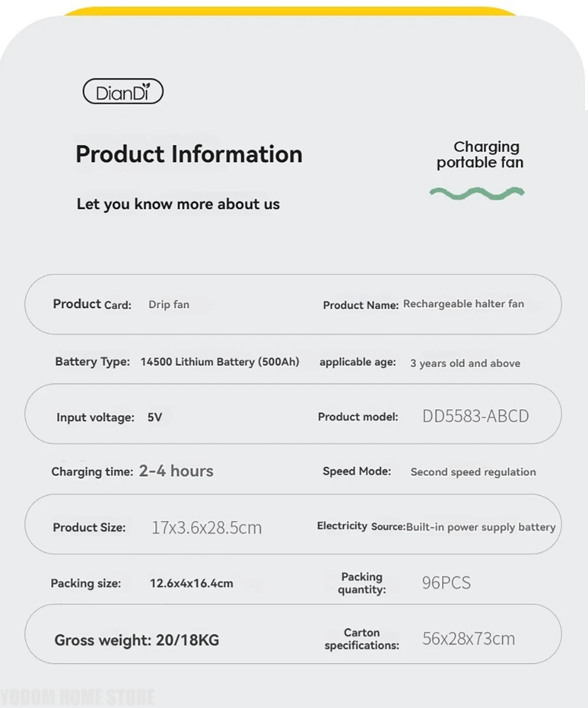Click the product size '17x3.6x28.5cm'
The width and height of the screenshot is (588, 708).
pos(207,527)
